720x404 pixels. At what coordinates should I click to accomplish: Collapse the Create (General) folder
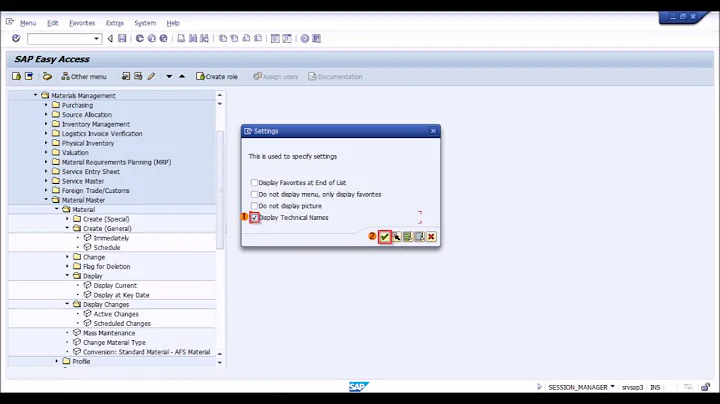pos(67,228)
